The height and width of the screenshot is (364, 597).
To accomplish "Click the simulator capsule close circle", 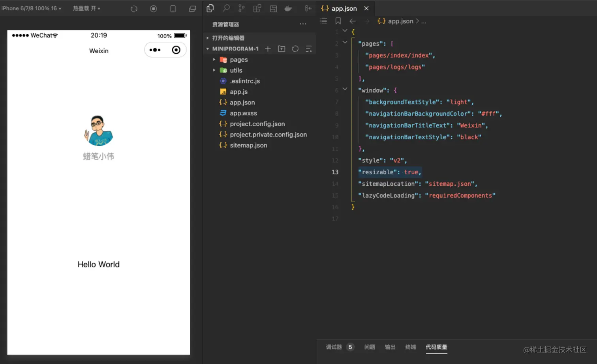I will [176, 50].
